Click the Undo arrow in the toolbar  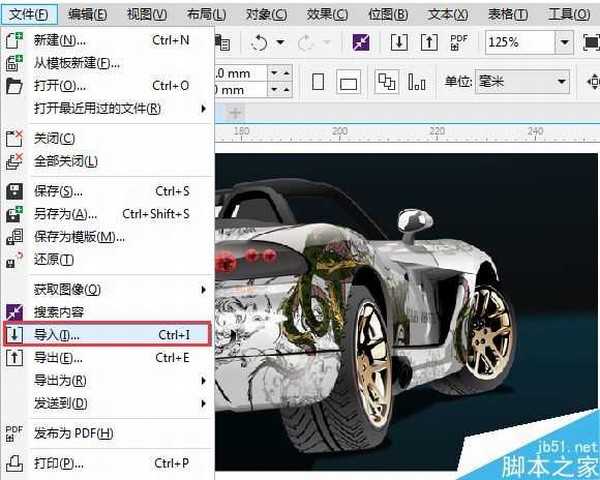click(259, 42)
